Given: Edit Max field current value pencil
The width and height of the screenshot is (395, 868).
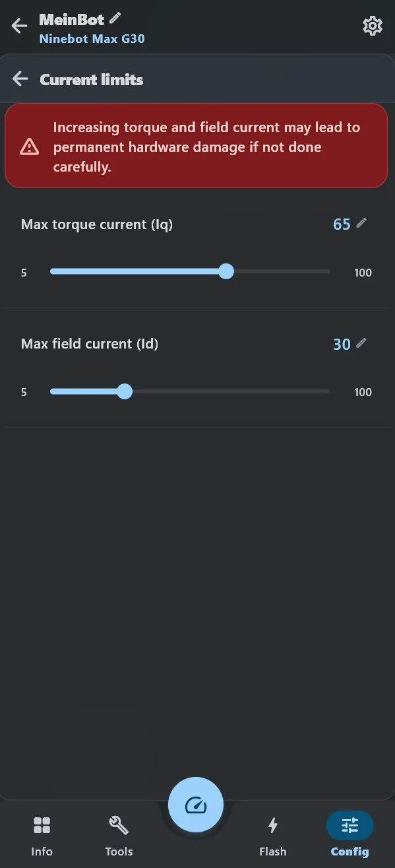Looking at the screenshot, I should click(361, 343).
